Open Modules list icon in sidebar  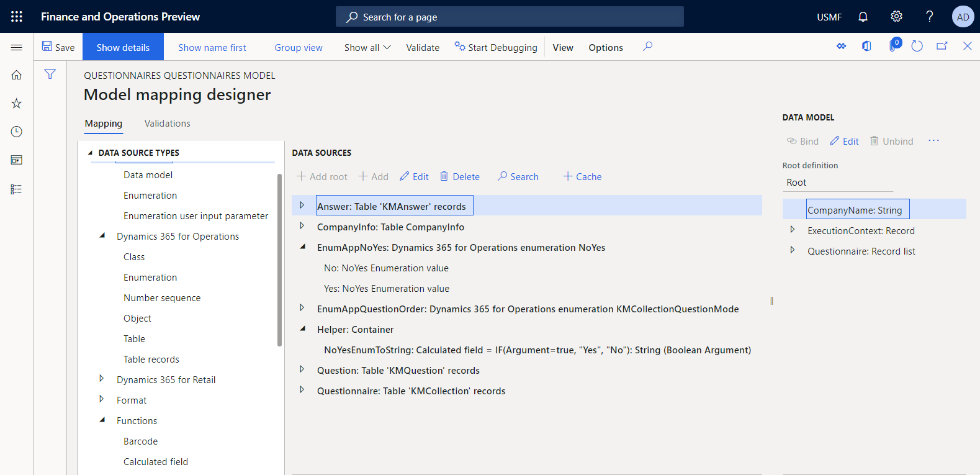(x=17, y=189)
